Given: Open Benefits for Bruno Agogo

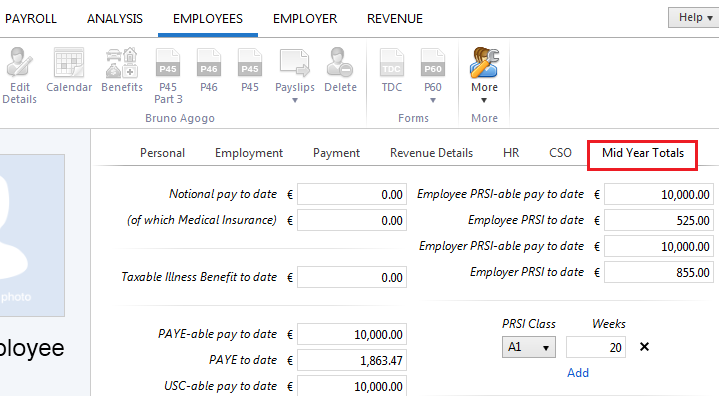Looking at the screenshot, I should [x=122, y=70].
